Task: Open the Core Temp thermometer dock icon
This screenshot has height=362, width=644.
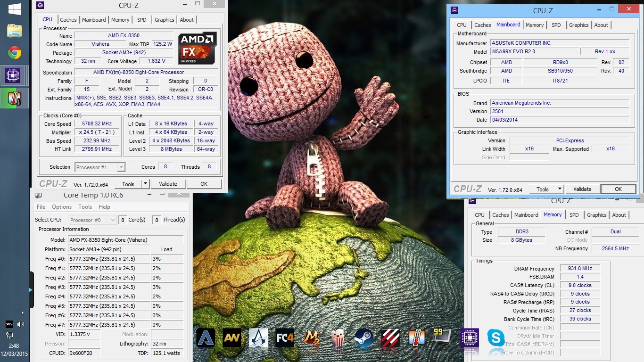Action: click(417, 337)
